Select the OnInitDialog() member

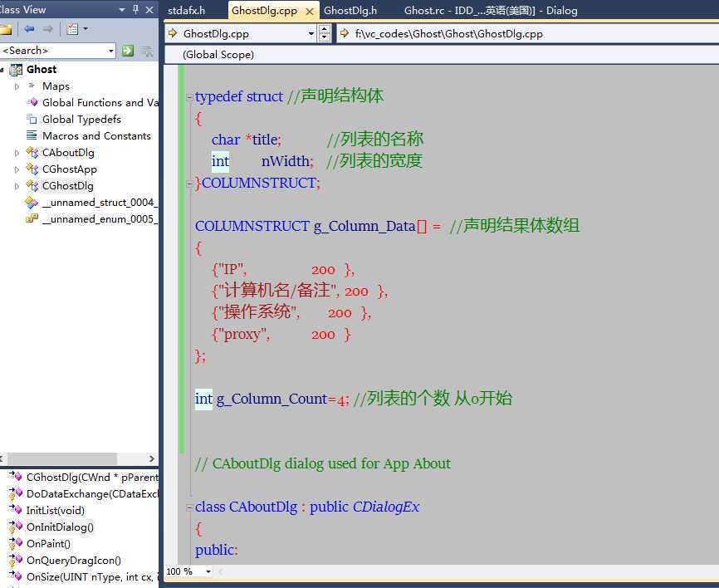coord(60,527)
